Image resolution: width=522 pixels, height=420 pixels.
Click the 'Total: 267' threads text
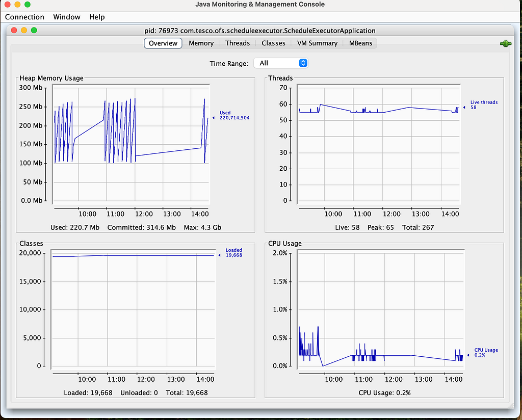click(x=418, y=227)
